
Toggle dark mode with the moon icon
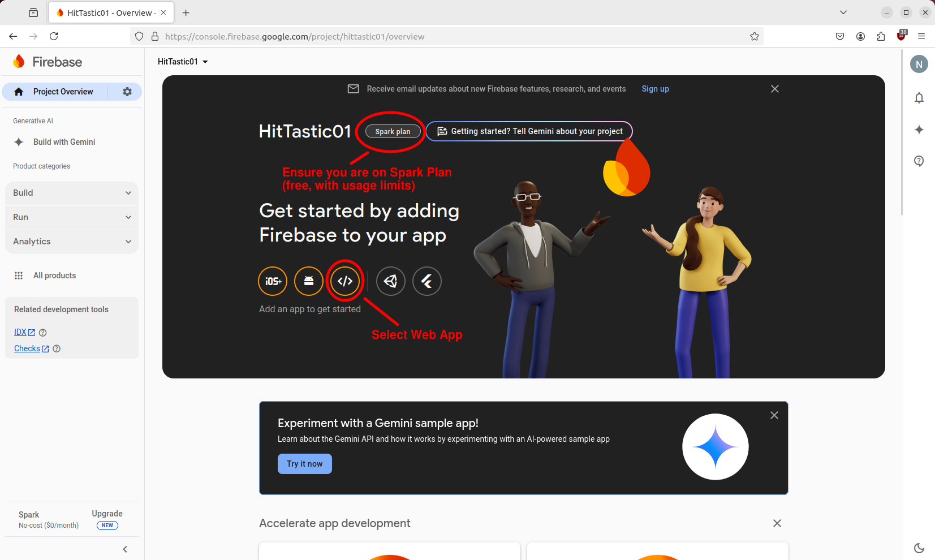coord(919,548)
